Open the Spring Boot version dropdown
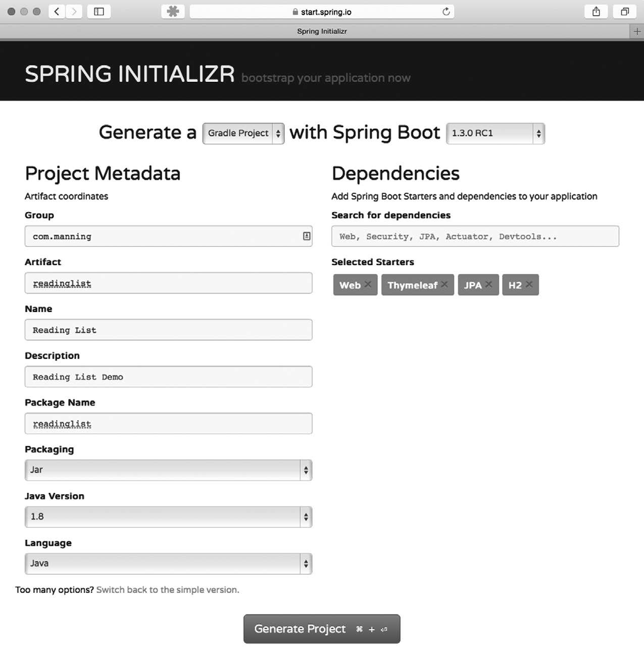644x661 pixels. pyautogui.click(x=495, y=133)
